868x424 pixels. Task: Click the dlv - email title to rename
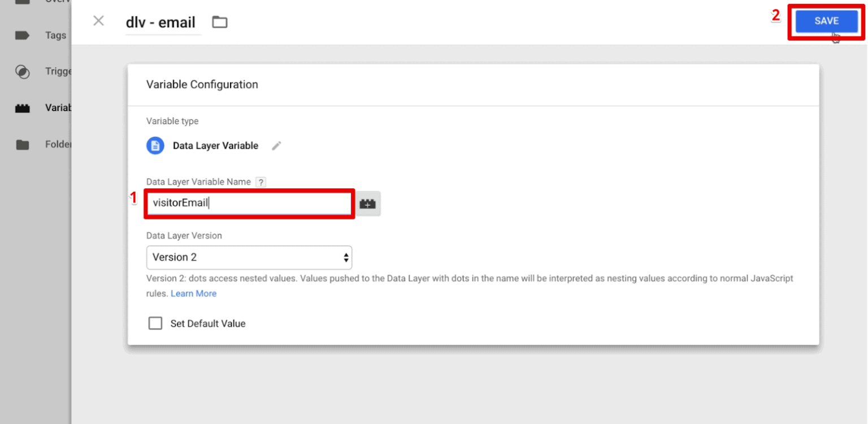pos(161,22)
